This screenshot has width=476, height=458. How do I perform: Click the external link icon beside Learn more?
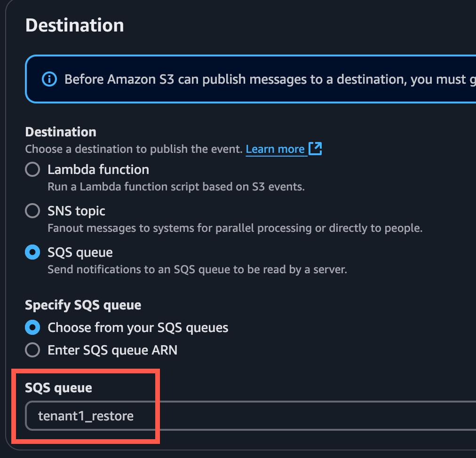315,149
